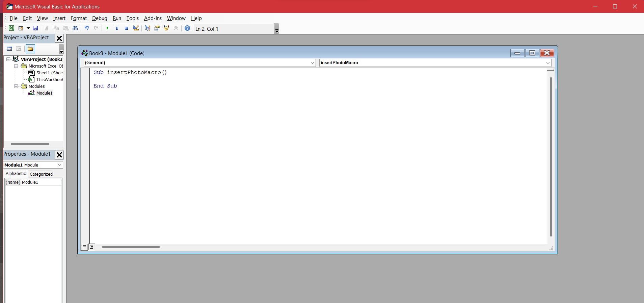Image resolution: width=644 pixels, height=303 pixels.
Task: Toggle Design Mode icon
Action: point(136,28)
